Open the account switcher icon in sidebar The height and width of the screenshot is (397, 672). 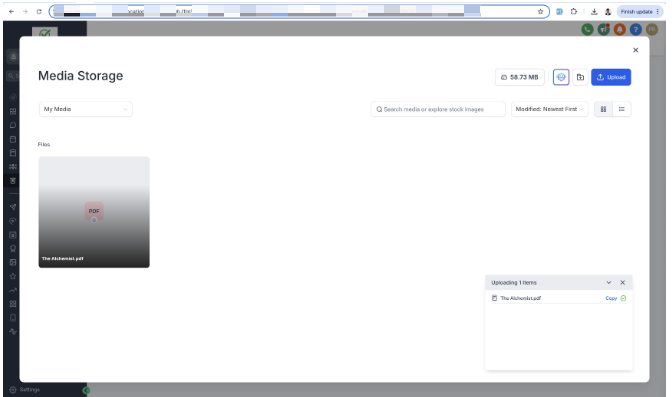[x=13, y=57]
